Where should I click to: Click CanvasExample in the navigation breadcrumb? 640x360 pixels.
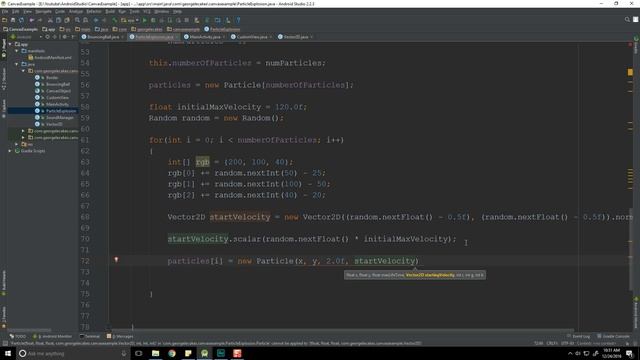pyautogui.click(x=20, y=29)
